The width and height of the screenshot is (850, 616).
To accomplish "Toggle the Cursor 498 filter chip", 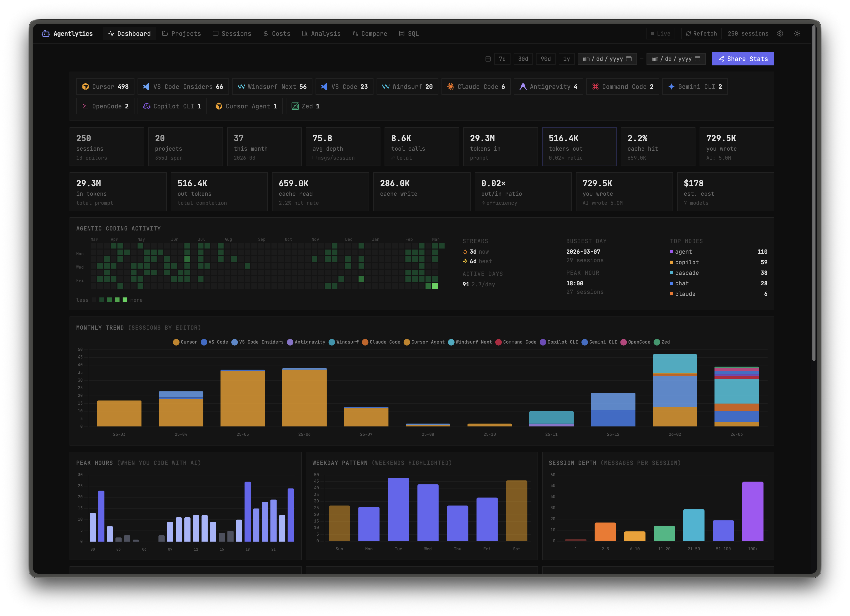I will click(105, 87).
